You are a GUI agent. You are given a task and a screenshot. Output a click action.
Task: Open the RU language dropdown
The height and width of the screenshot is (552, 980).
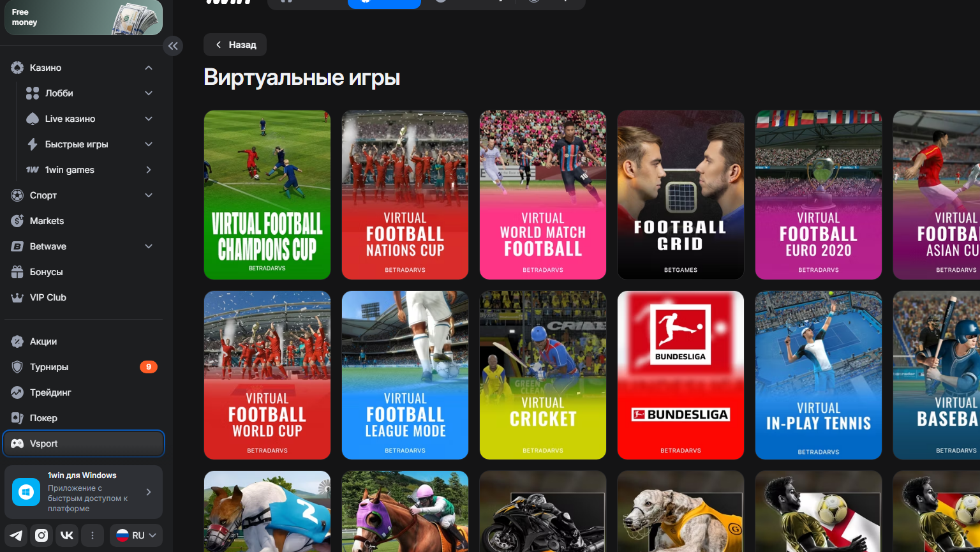(x=136, y=535)
